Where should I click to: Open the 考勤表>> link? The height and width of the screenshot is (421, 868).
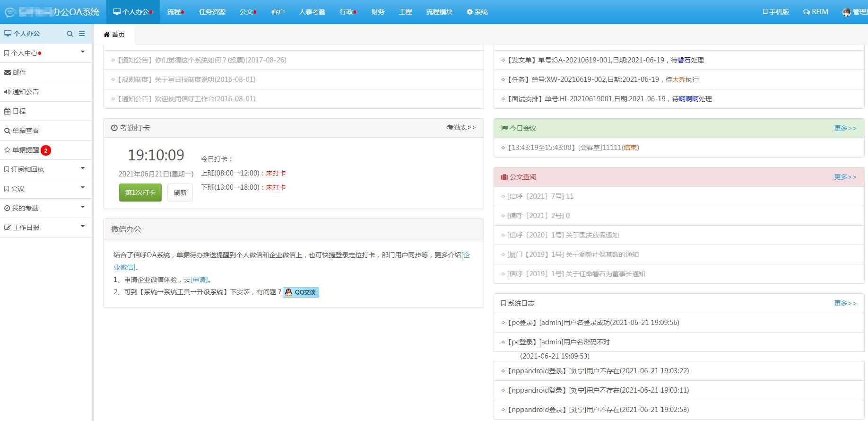click(x=461, y=128)
